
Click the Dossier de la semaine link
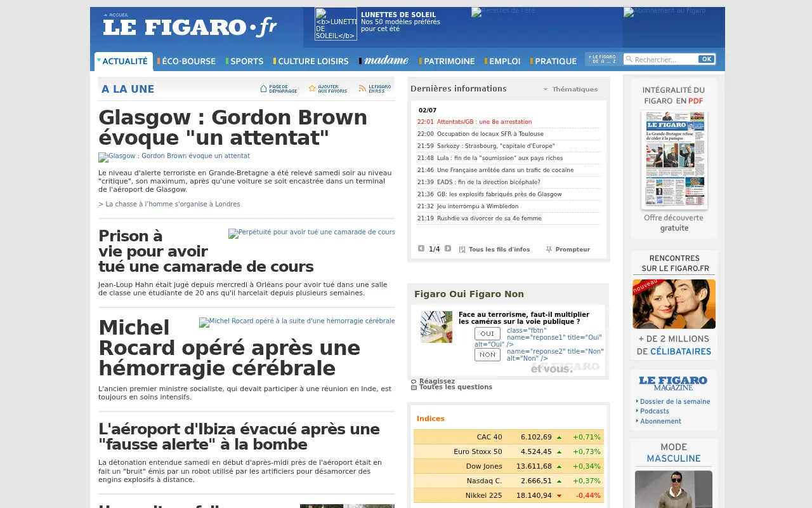tap(675, 401)
